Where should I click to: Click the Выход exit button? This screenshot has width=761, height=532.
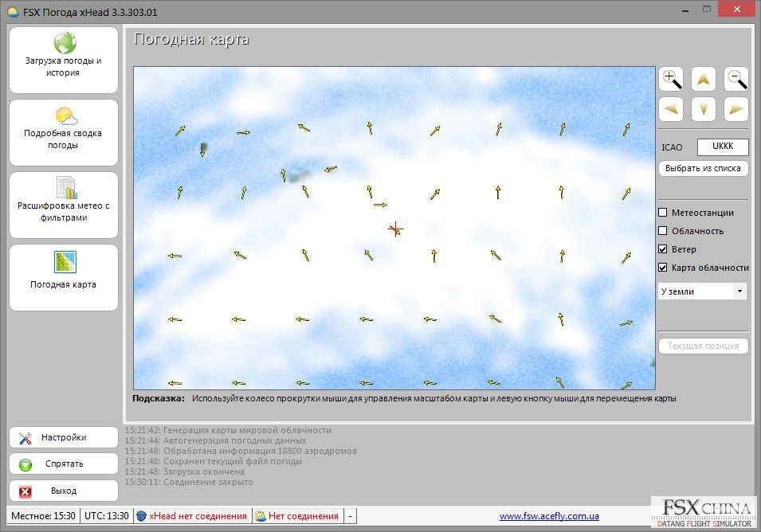tap(64, 491)
